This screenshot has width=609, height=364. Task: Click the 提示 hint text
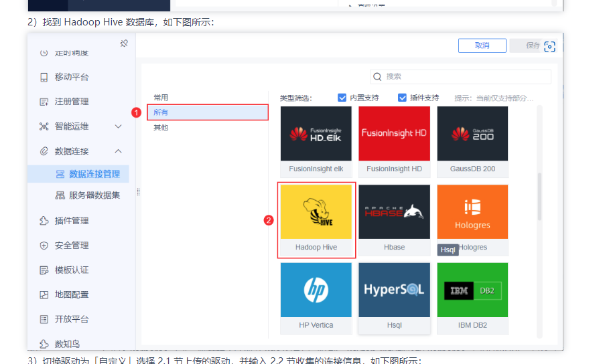click(x=494, y=98)
